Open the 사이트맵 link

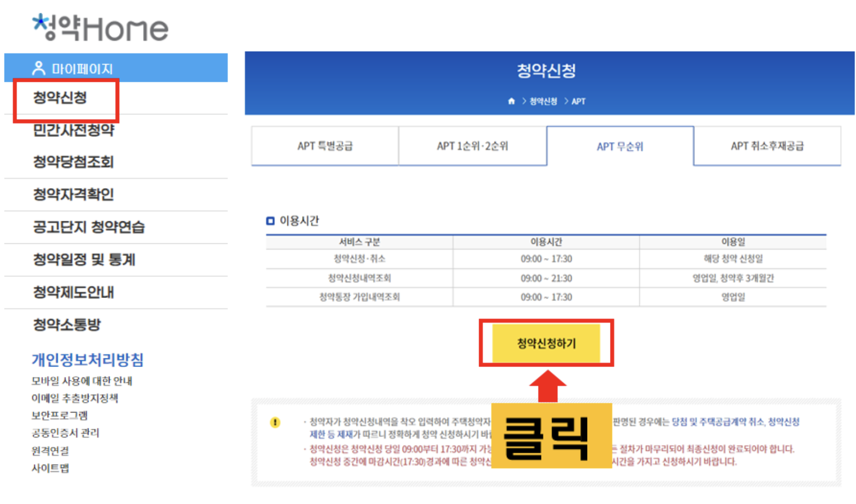(x=50, y=468)
